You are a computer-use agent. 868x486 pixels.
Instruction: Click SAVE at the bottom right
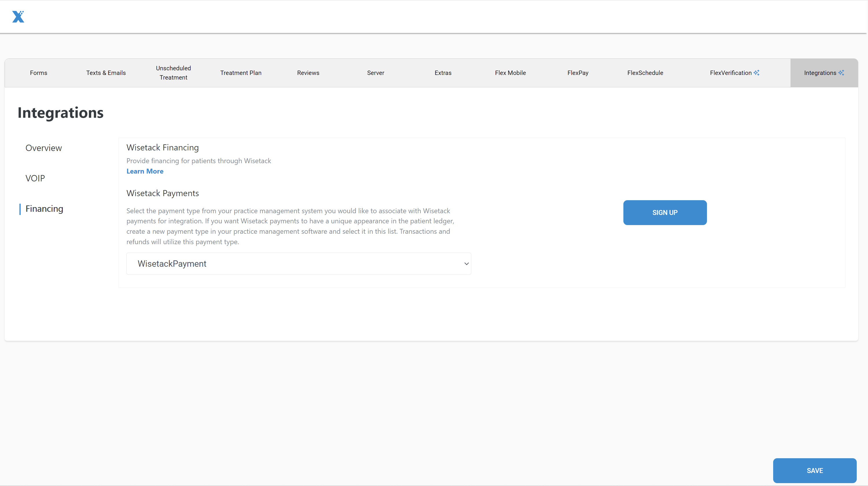point(815,470)
